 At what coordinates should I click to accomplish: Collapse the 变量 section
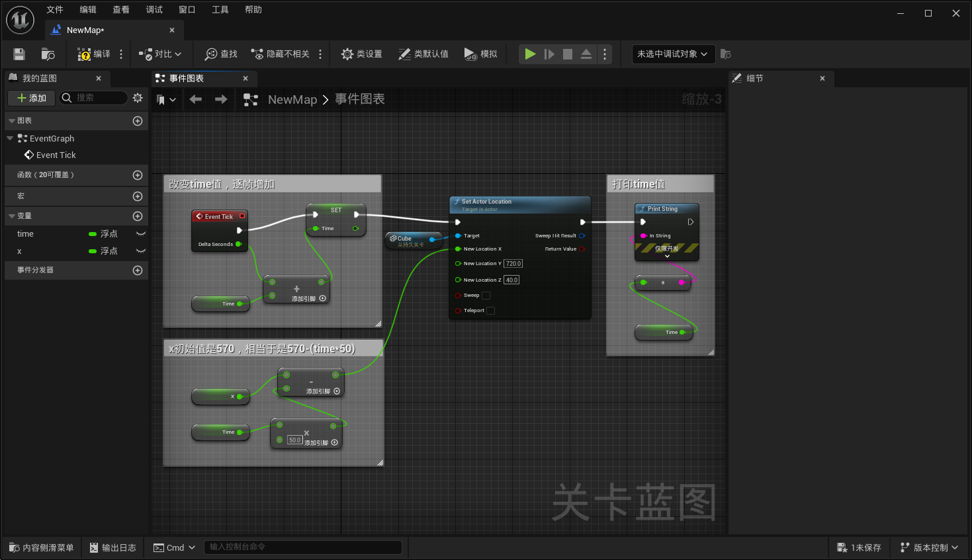(x=12, y=216)
